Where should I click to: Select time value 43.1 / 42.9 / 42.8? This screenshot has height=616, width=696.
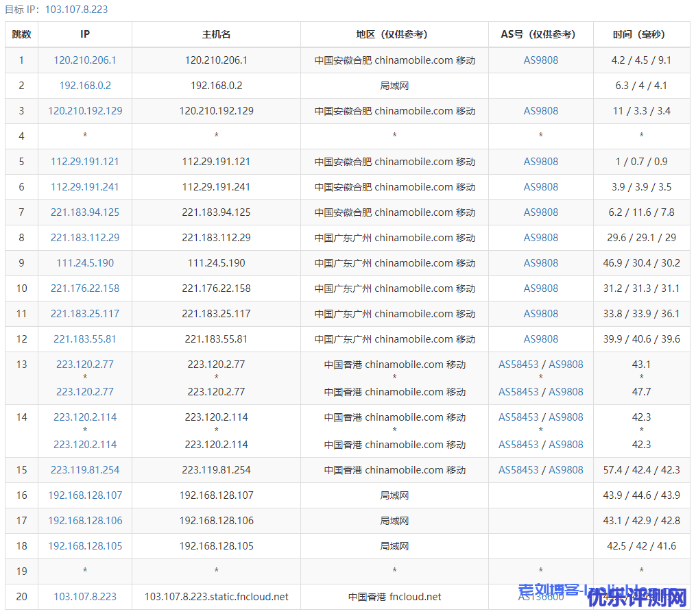641,521
